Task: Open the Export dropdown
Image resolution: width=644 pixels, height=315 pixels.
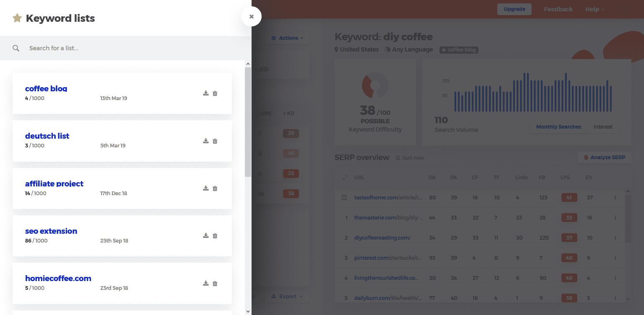Action: [288, 297]
